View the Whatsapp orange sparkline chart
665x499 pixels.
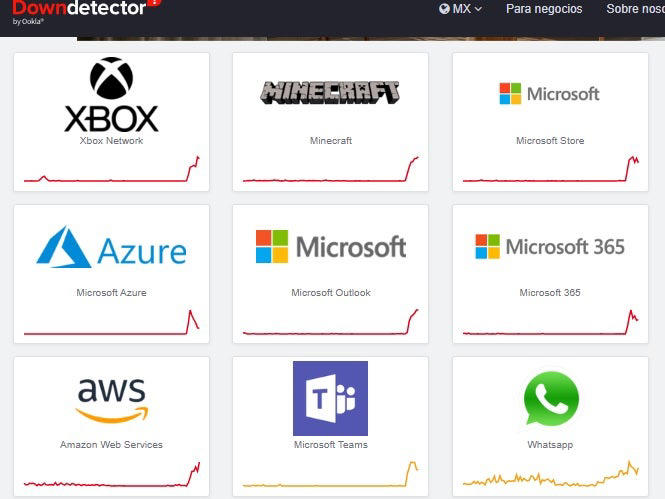[x=550, y=474]
